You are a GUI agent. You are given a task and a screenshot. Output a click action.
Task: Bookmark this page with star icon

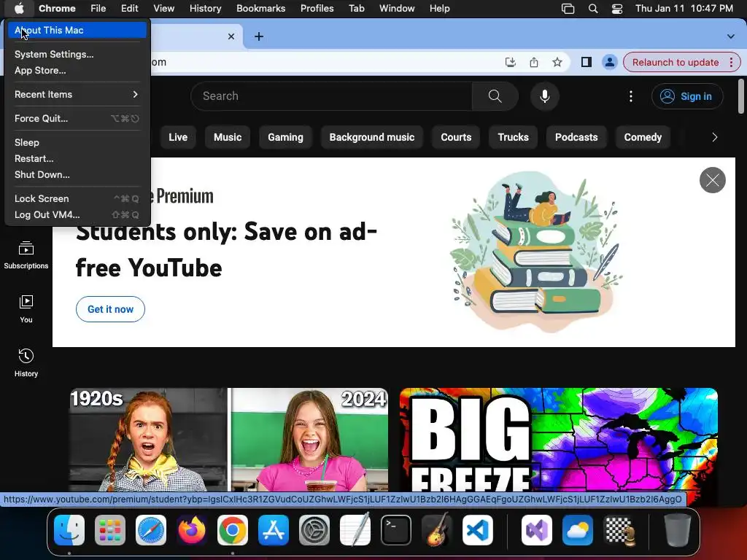tap(557, 63)
